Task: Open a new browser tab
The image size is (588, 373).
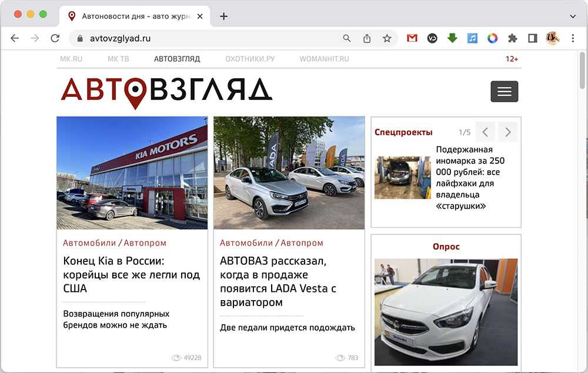Action: coord(223,16)
